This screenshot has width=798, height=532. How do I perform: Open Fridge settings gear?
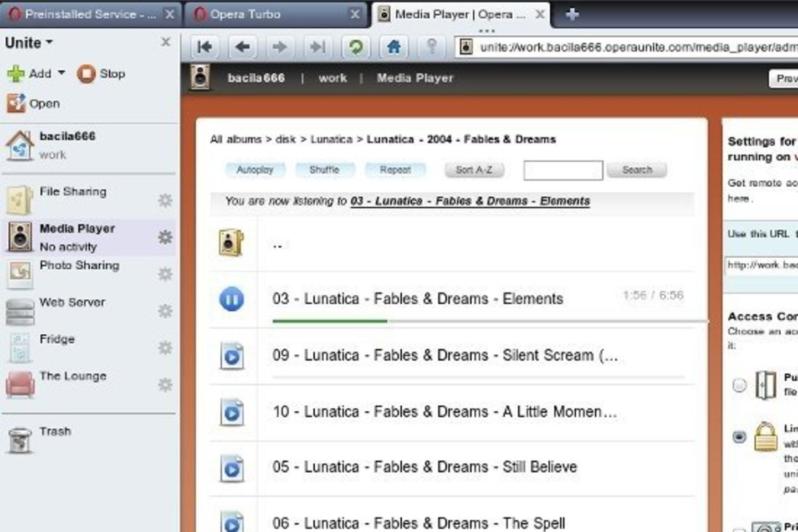165,347
